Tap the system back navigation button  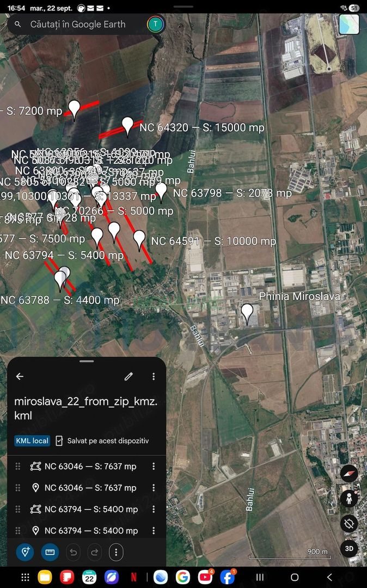[x=329, y=577]
